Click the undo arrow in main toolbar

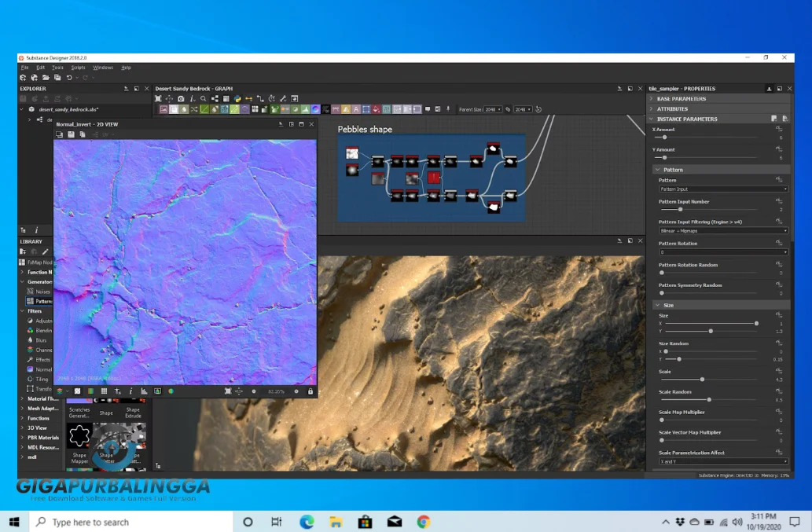click(69, 78)
